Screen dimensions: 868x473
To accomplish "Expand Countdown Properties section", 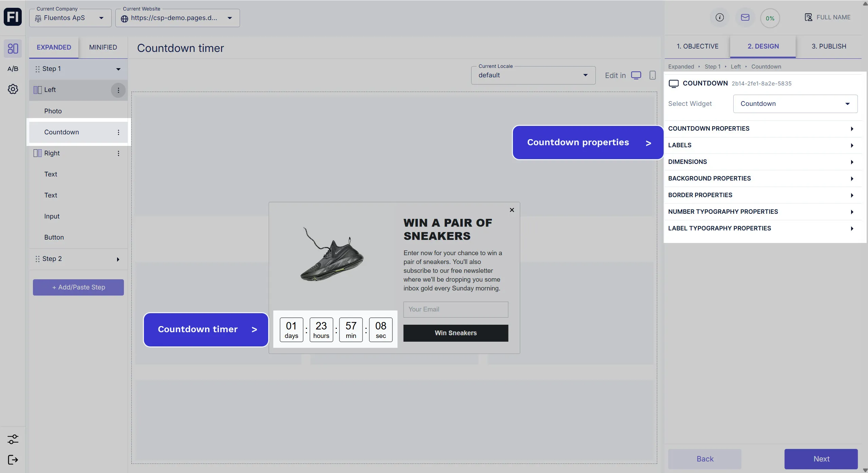I will 760,129.
